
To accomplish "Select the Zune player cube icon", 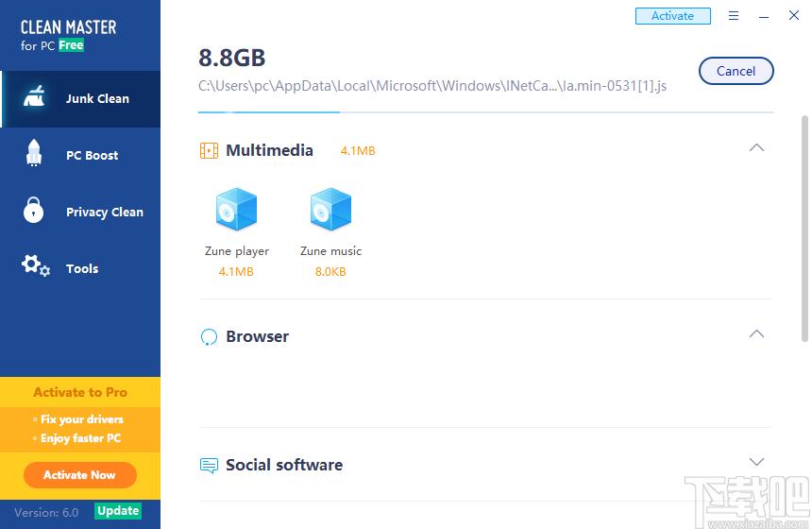I will click(x=237, y=210).
